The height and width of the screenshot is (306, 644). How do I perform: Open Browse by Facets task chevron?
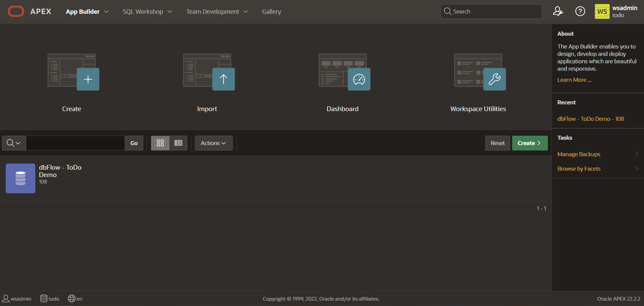[637, 168]
